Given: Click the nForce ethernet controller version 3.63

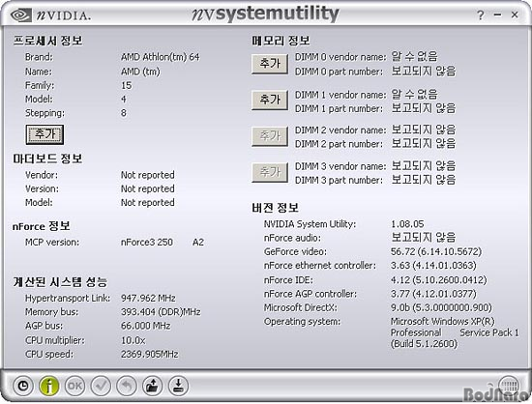Looking at the screenshot, I should pyautogui.click(x=433, y=266).
